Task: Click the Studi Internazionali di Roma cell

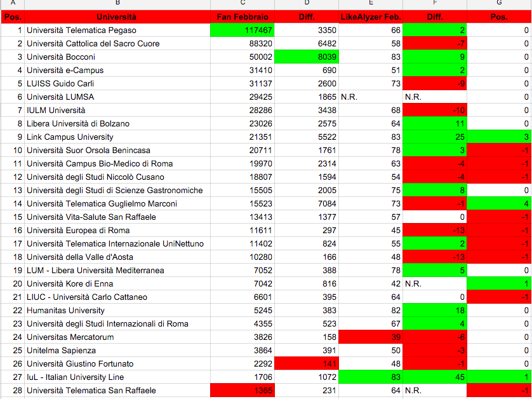Action: (117, 323)
